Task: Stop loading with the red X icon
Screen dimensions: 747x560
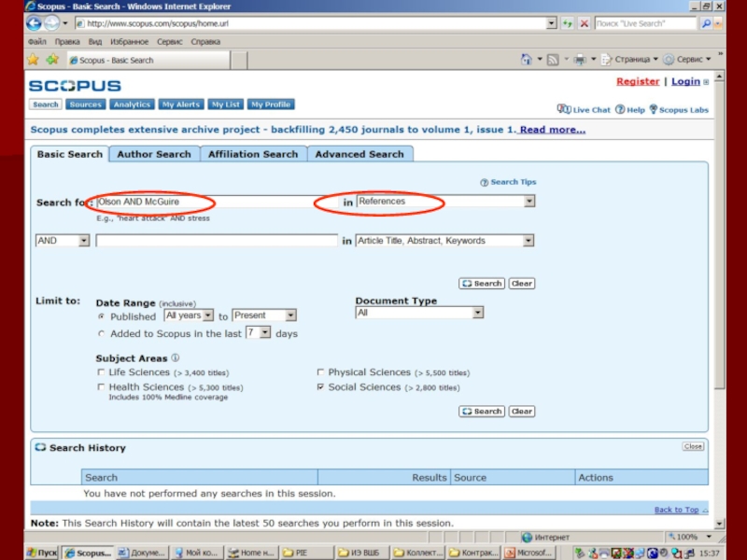Action: pyautogui.click(x=585, y=23)
